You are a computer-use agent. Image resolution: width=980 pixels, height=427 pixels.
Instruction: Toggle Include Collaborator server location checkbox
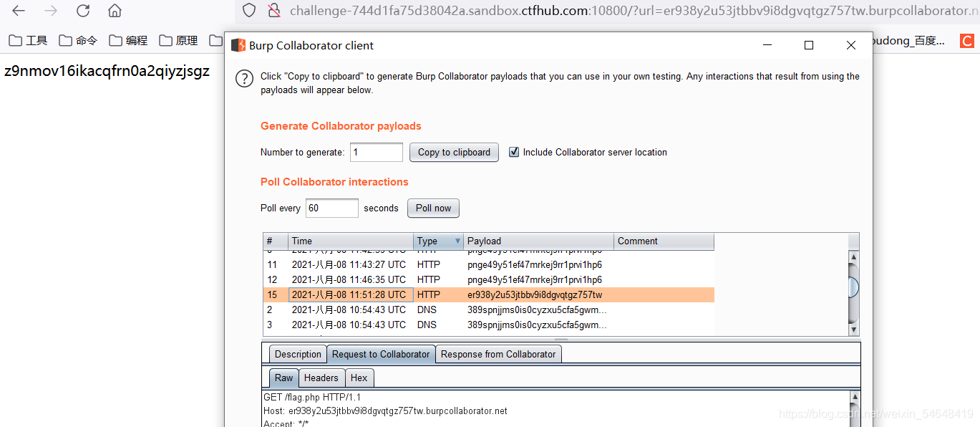click(513, 152)
